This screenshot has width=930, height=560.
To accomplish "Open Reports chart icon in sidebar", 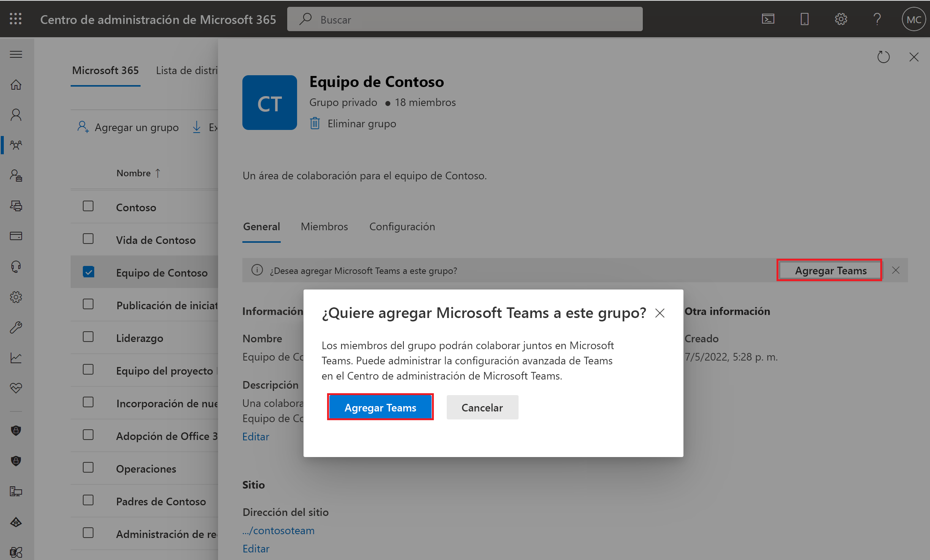I will [x=16, y=358].
